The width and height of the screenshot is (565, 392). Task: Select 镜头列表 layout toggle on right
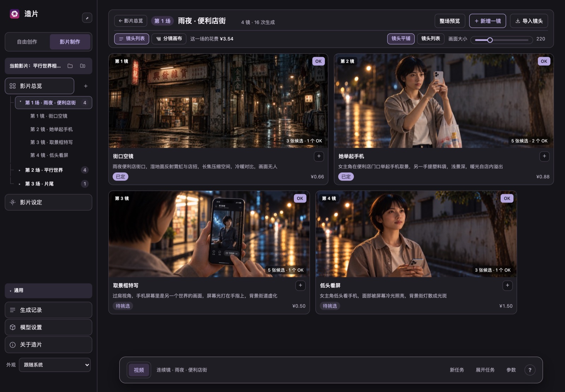pyautogui.click(x=430, y=38)
